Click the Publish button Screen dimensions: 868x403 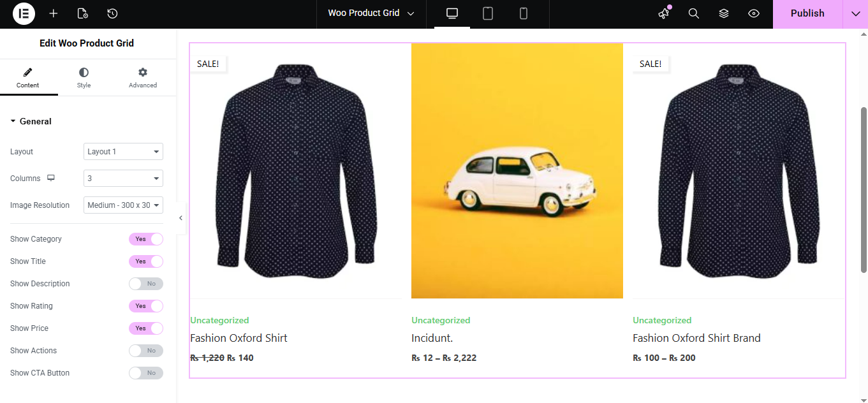807,13
